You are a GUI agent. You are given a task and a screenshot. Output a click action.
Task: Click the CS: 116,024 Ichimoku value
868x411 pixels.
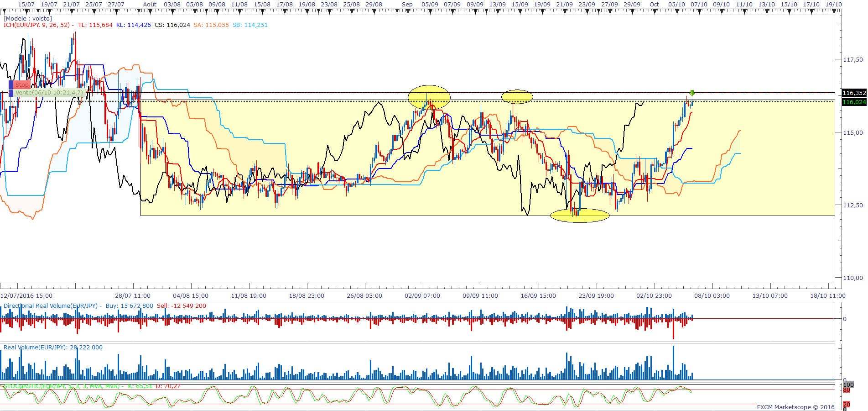[x=172, y=25]
